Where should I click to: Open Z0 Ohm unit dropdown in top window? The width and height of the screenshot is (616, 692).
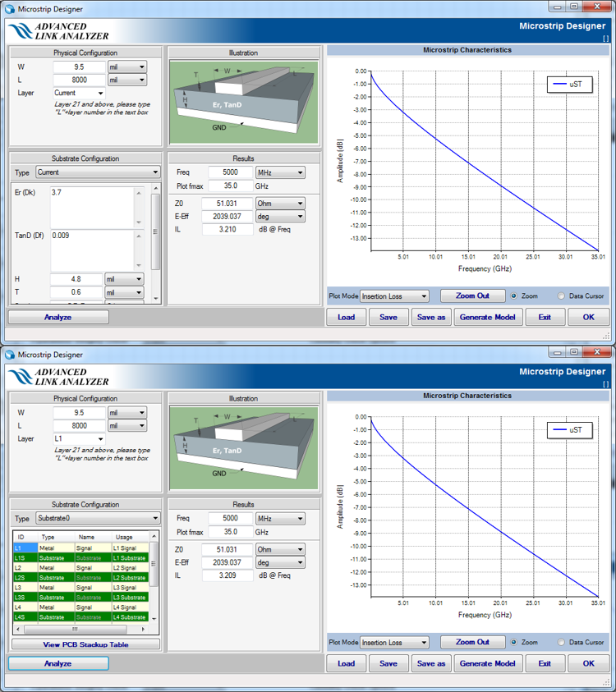click(x=280, y=204)
